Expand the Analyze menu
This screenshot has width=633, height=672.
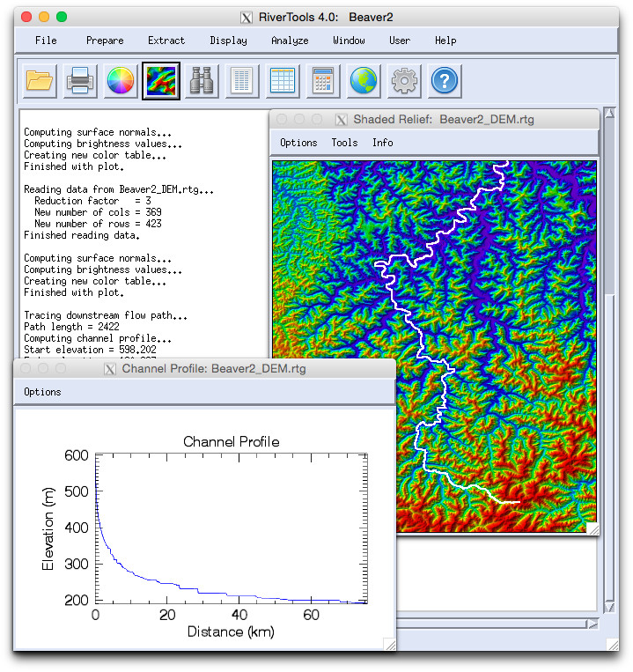coord(290,41)
